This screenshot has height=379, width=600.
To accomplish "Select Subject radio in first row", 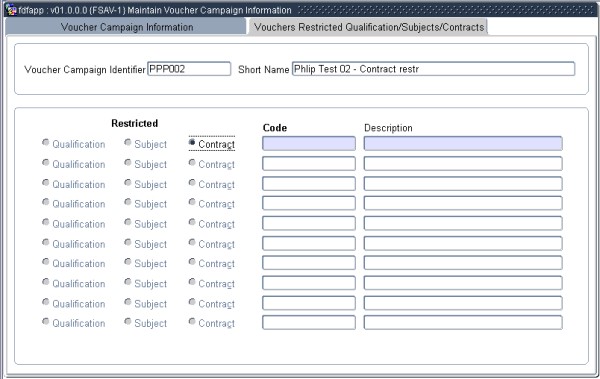I will 128,142.
